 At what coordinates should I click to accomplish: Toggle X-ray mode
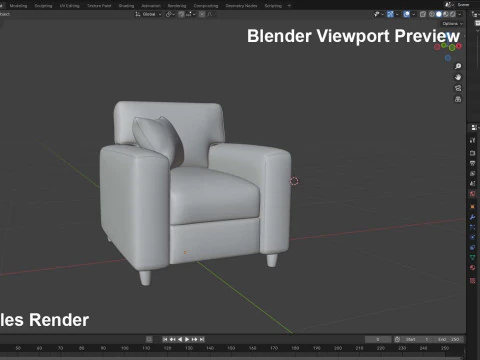tap(423, 14)
